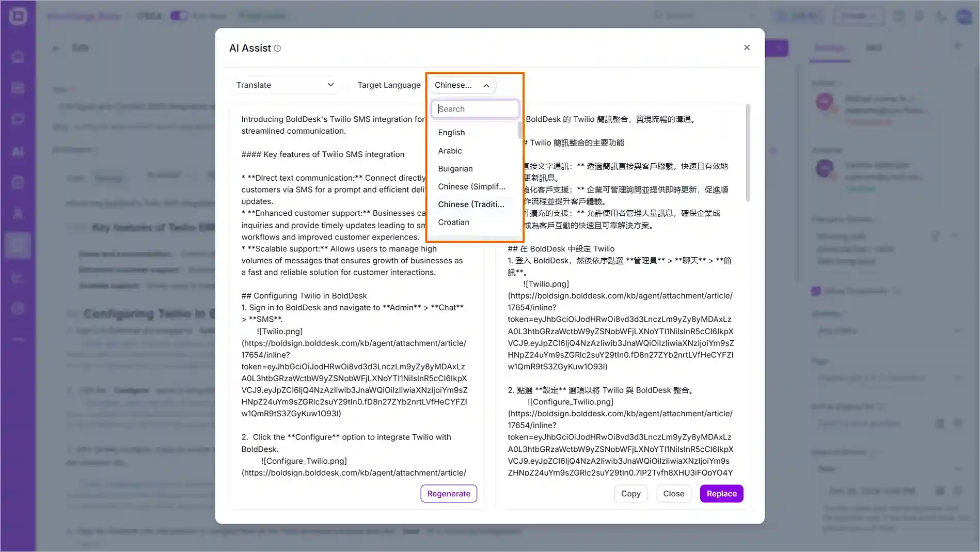980x552 pixels.
Task: Click the back arrow beside Edit
Action: coord(56,48)
